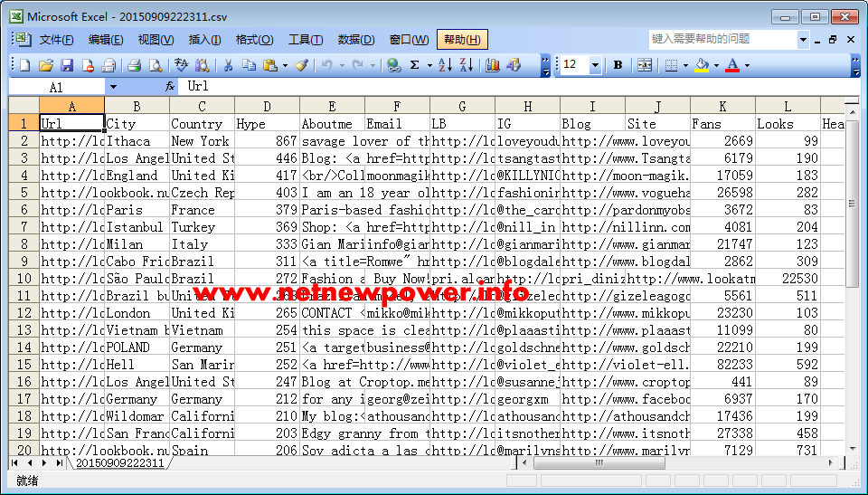Open the Chart Wizard icon

pos(492,65)
